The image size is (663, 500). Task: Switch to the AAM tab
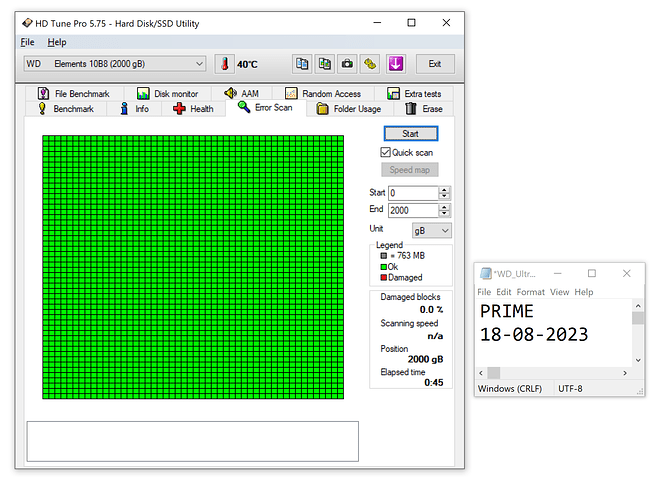pyautogui.click(x=241, y=93)
